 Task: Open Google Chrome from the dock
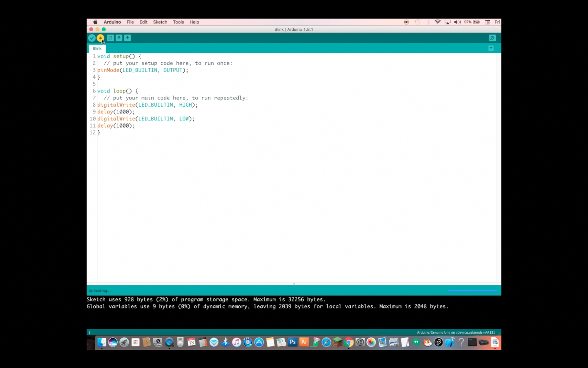349,342
